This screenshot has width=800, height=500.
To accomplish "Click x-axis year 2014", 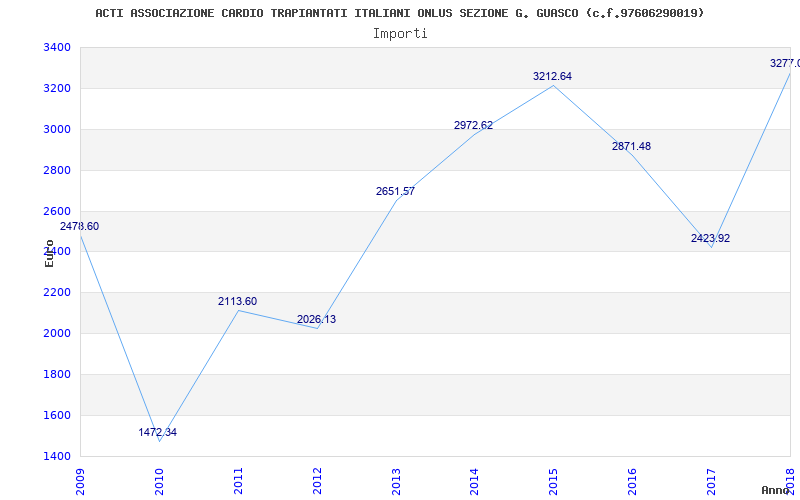I will 475,482.
